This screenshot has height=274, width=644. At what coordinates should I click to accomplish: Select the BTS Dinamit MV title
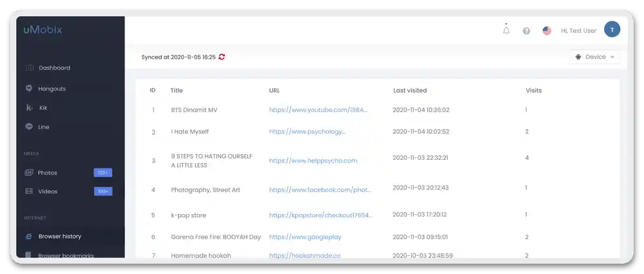tap(194, 110)
